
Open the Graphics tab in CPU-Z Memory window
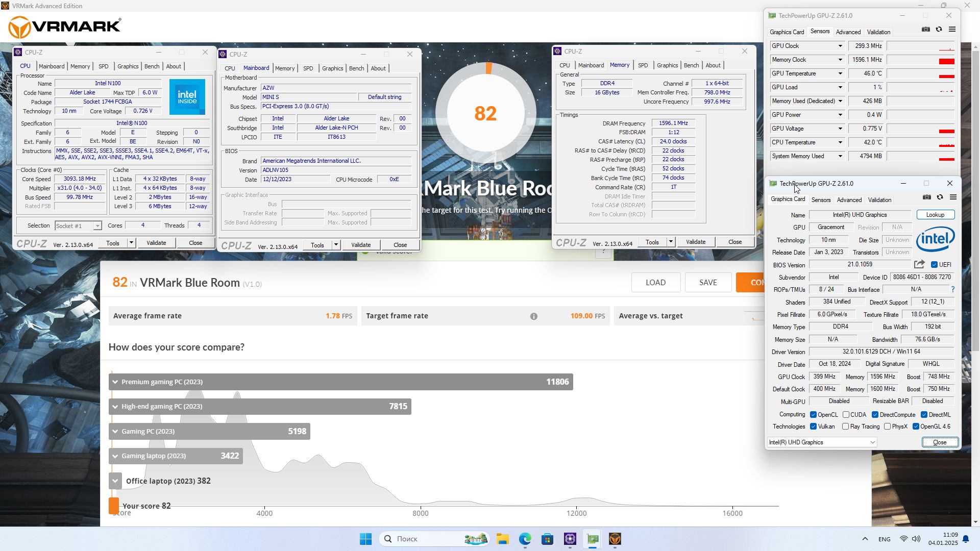(667, 65)
